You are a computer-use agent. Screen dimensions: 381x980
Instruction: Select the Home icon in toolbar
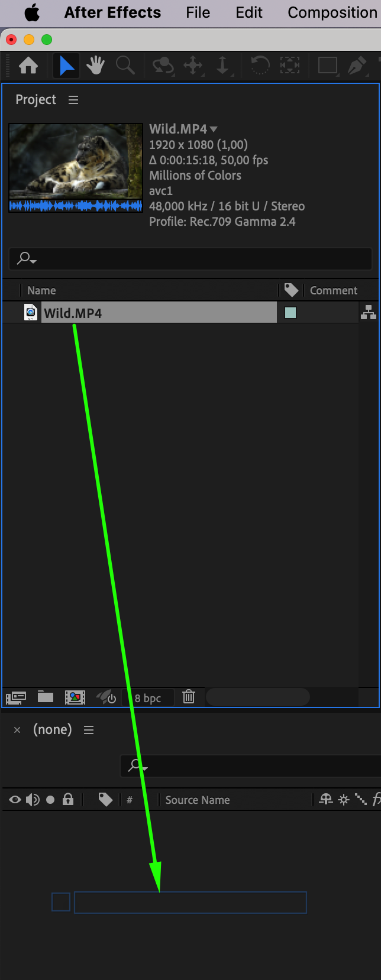[x=28, y=65]
